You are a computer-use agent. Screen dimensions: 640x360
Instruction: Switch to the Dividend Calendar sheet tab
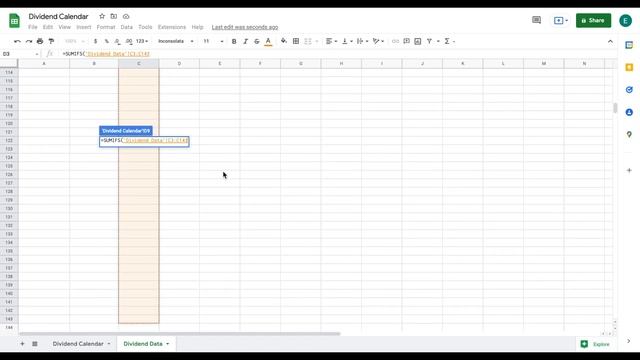tap(78, 344)
